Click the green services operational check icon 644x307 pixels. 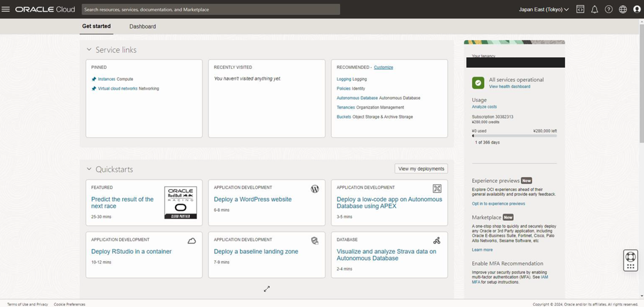[x=478, y=83]
